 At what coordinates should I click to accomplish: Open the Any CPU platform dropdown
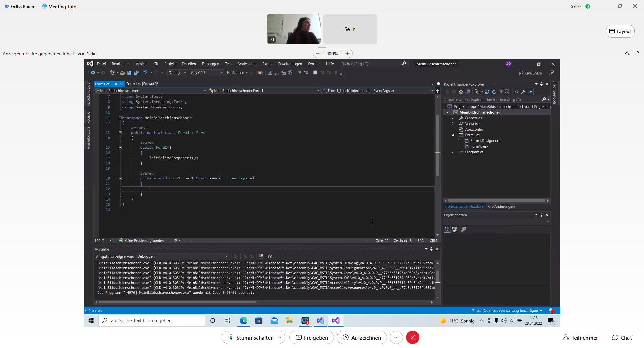point(207,73)
